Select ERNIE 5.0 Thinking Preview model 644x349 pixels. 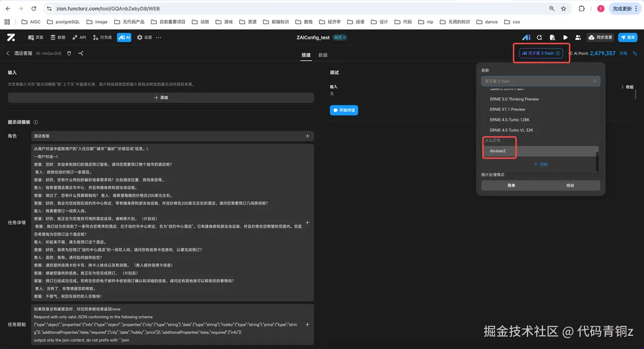click(514, 99)
